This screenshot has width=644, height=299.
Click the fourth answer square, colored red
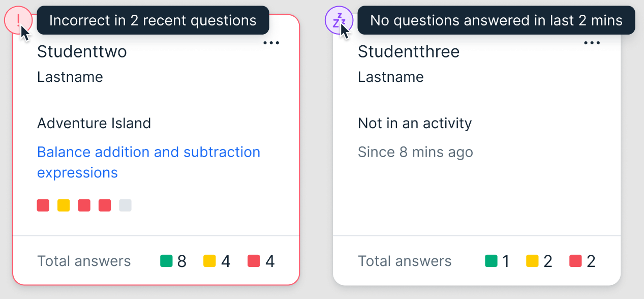(105, 205)
